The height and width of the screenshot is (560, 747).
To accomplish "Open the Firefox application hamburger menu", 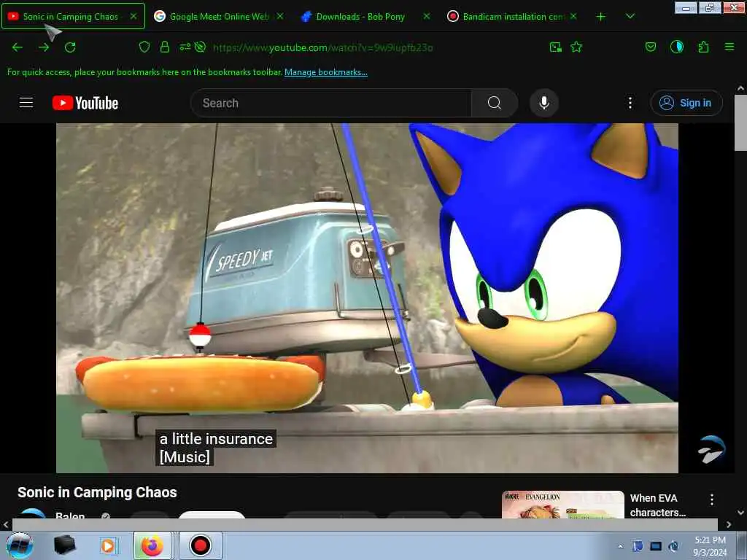I will [729, 47].
